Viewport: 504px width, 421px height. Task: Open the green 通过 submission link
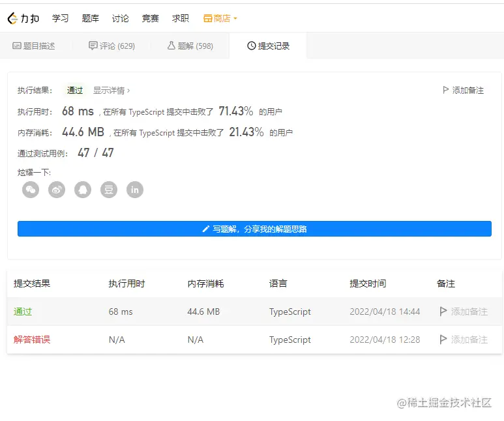tap(23, 312)
